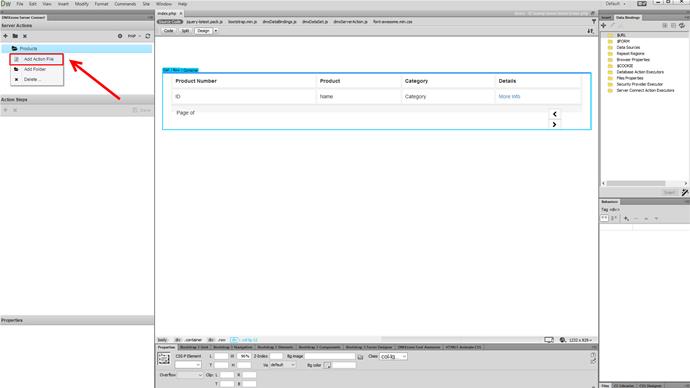Click the magic wand icon in Data Bindings

coord(685,193)
